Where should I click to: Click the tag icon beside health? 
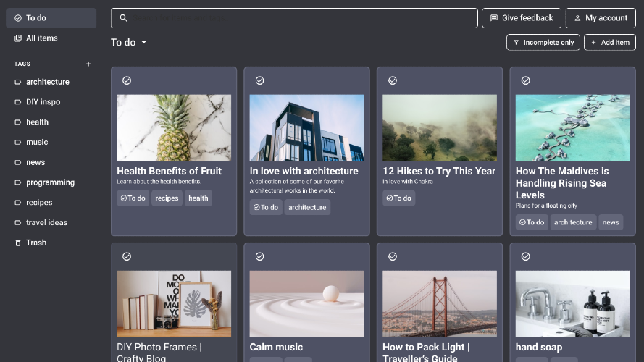tap(17, 122)
